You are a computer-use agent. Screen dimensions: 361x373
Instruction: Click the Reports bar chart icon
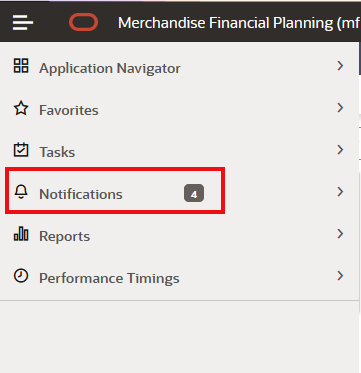pyautogui.click(x=21, y=234)
